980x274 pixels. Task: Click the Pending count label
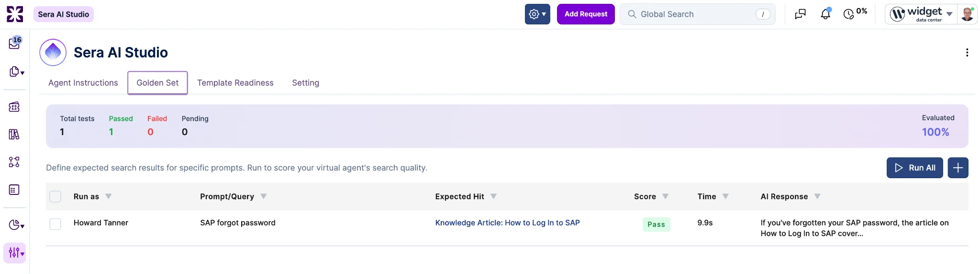195,119
